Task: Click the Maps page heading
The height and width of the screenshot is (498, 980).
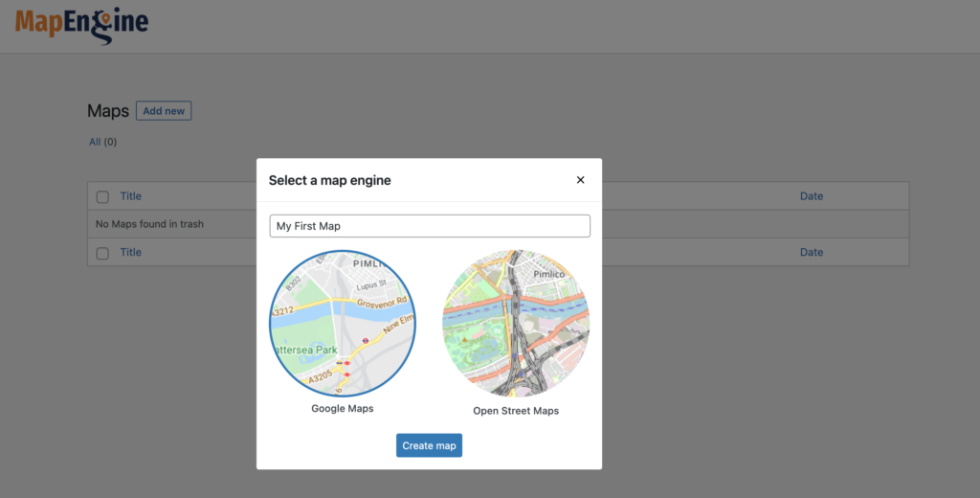Action: (x=108, y=111)
